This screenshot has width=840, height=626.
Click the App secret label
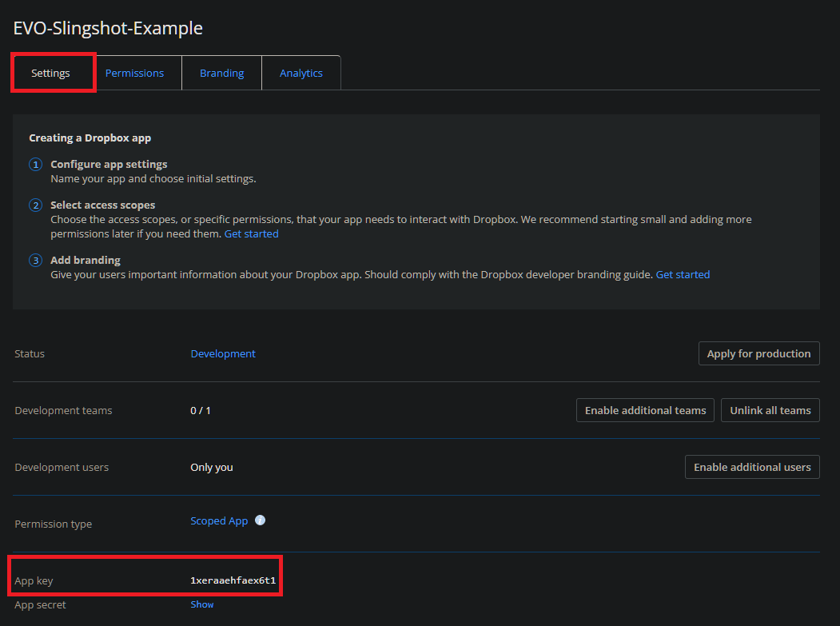(40, 604)
